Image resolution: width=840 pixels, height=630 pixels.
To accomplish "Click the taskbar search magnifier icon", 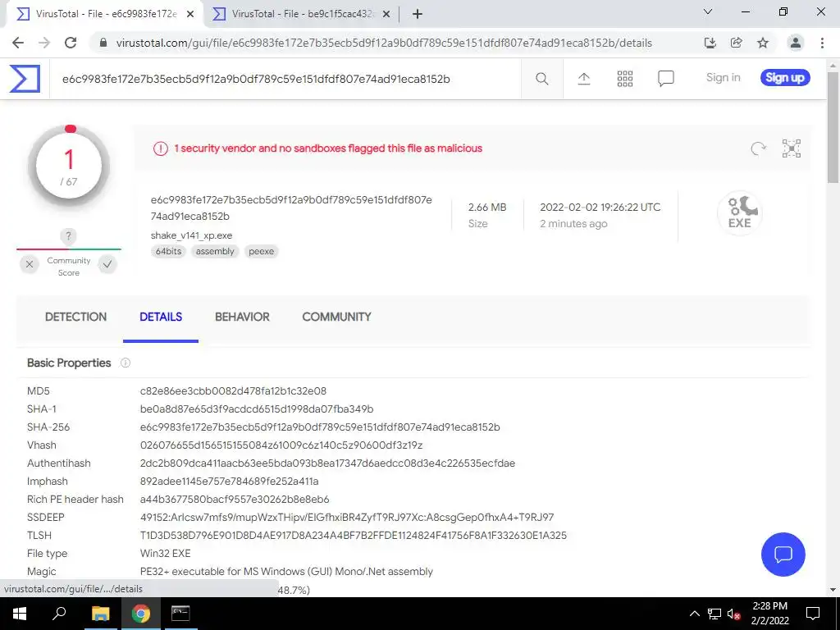I will [x=59, y=614].
